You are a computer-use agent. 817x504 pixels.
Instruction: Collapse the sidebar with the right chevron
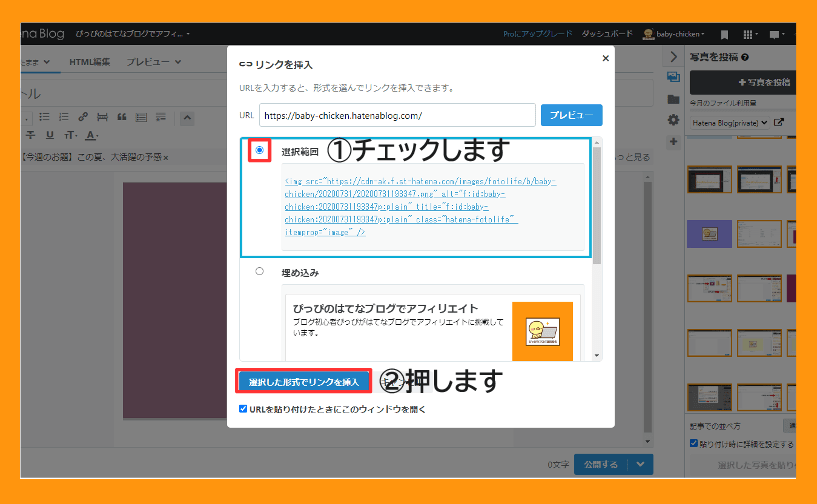674,57
